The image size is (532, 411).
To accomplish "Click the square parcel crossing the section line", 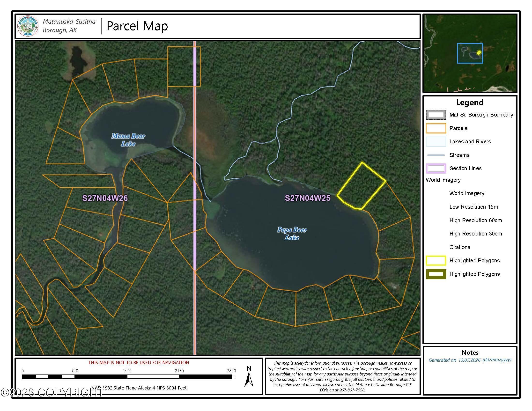I will 184,66.
